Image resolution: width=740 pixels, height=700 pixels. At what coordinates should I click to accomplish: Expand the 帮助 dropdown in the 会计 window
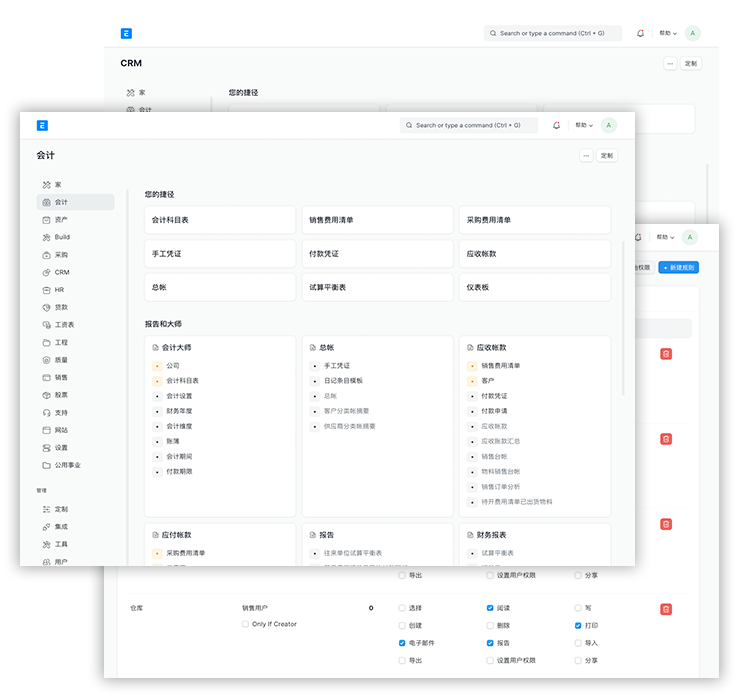point(583,125)
